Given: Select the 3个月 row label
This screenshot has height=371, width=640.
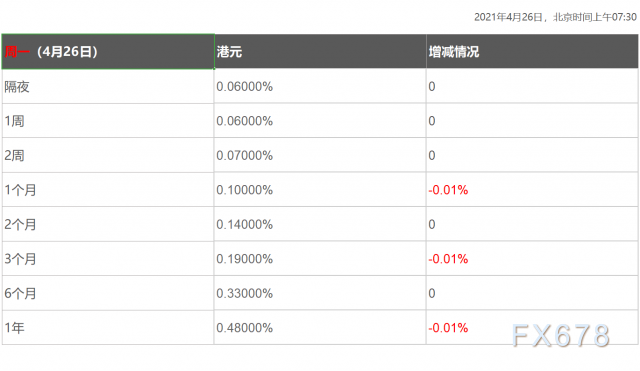Looking at the screenshot, I should 20,259.
